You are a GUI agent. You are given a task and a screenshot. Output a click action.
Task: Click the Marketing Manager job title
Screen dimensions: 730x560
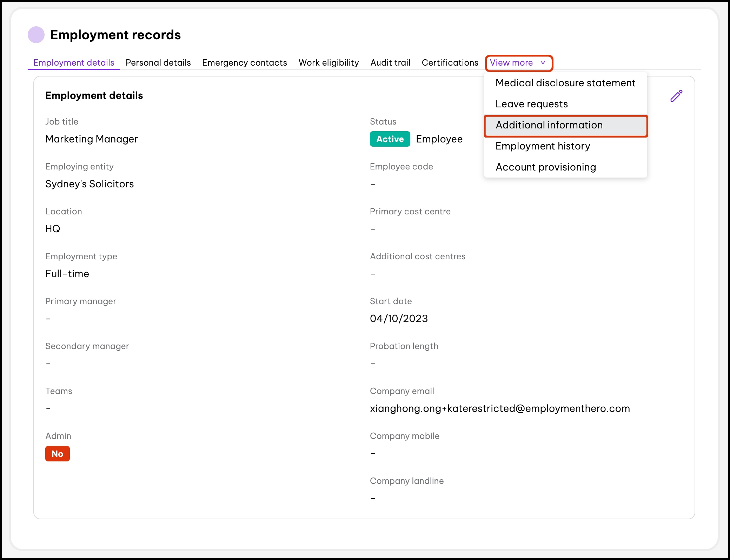point(92,139)
